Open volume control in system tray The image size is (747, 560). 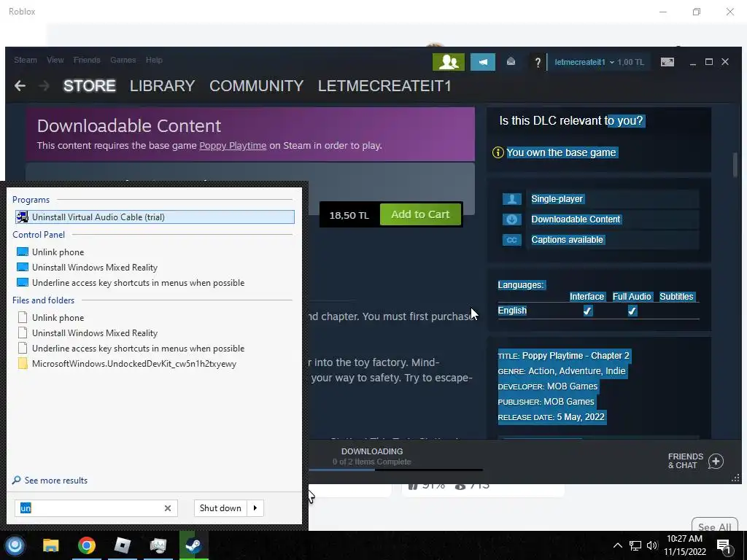tap(652, 545)
